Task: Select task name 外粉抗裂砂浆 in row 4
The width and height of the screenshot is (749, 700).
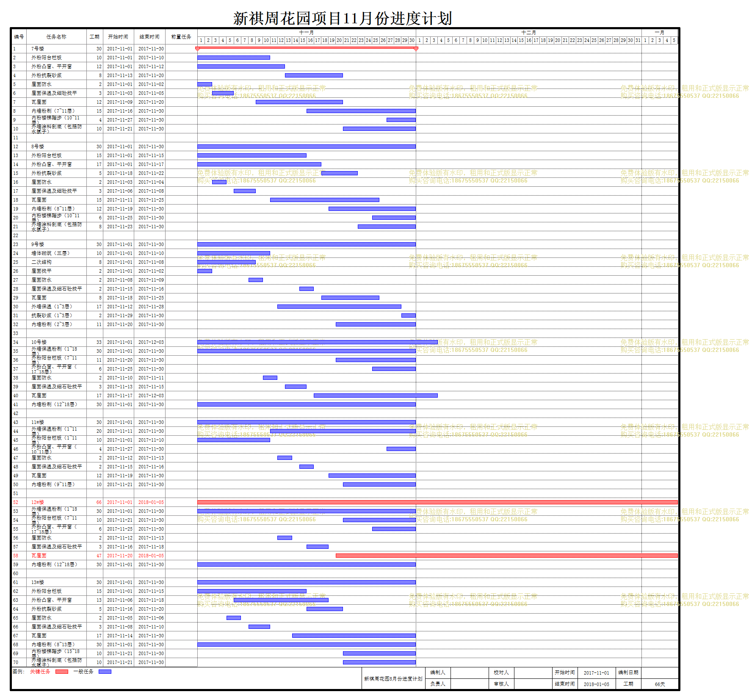Action: 47,75
